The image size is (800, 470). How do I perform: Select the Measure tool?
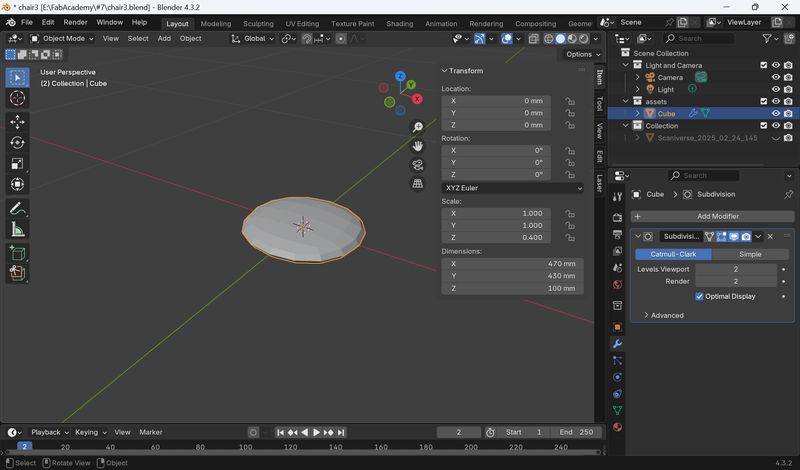tap(17, 230)
